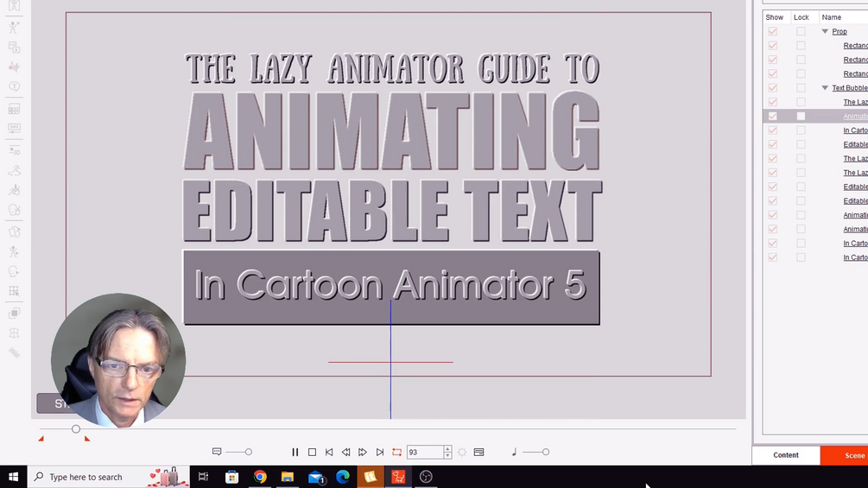
Task: Decrease frame number with the down stepper arrow
Action: click(447, 455)
